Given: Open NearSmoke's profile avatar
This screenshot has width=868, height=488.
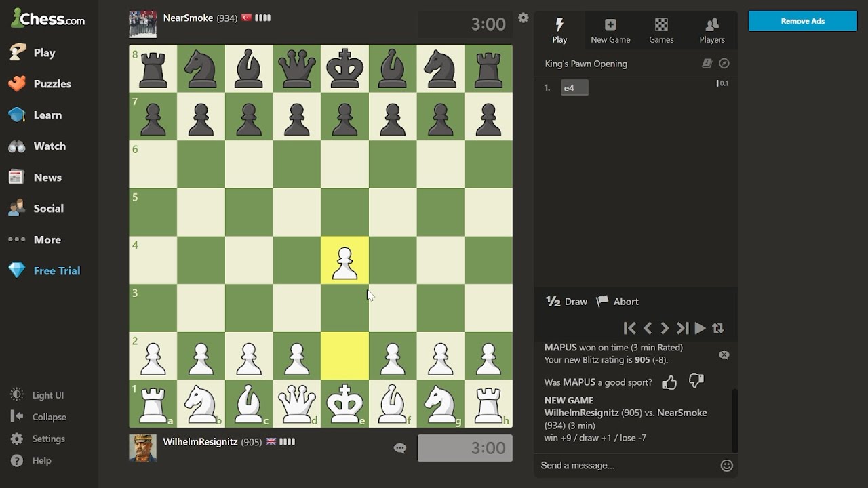Looking at the screenshot, I should [x=142, y=24].
